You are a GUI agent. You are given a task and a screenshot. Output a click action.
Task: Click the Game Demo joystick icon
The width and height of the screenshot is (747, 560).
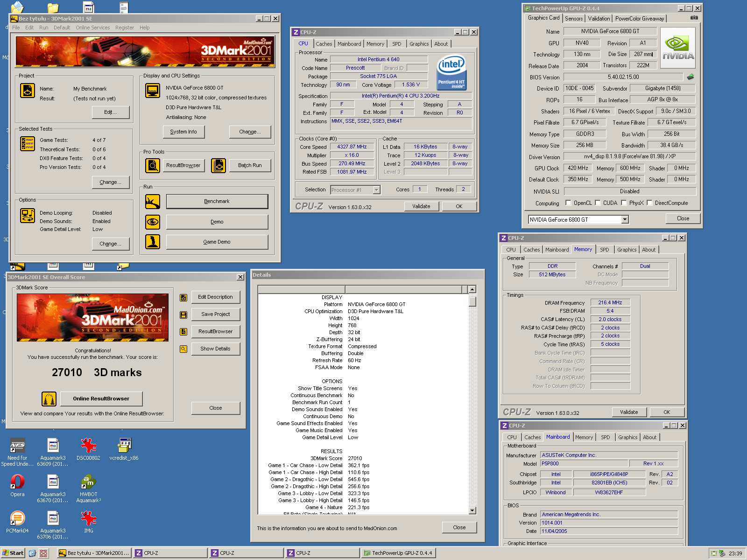tap(153, 242)
